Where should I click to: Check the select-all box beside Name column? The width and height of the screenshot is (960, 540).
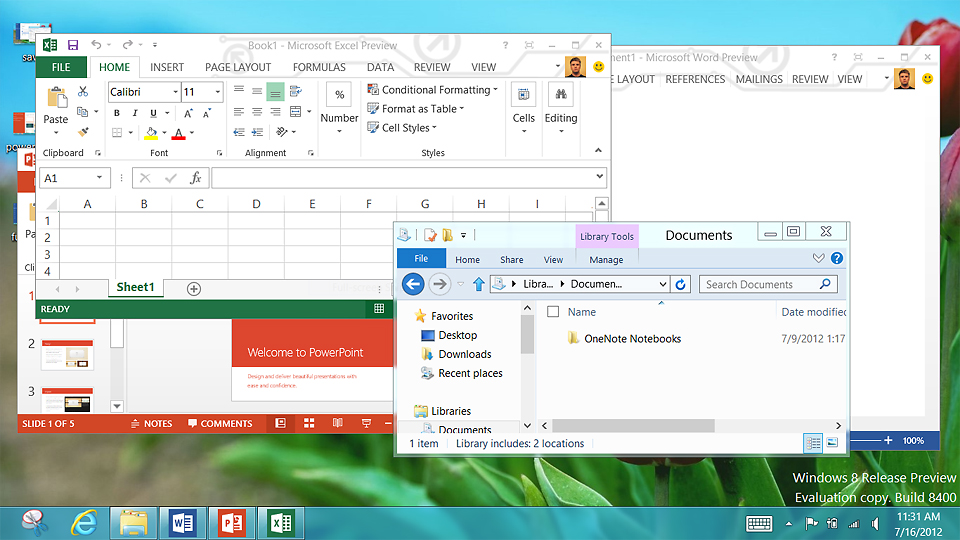point(554,312)
